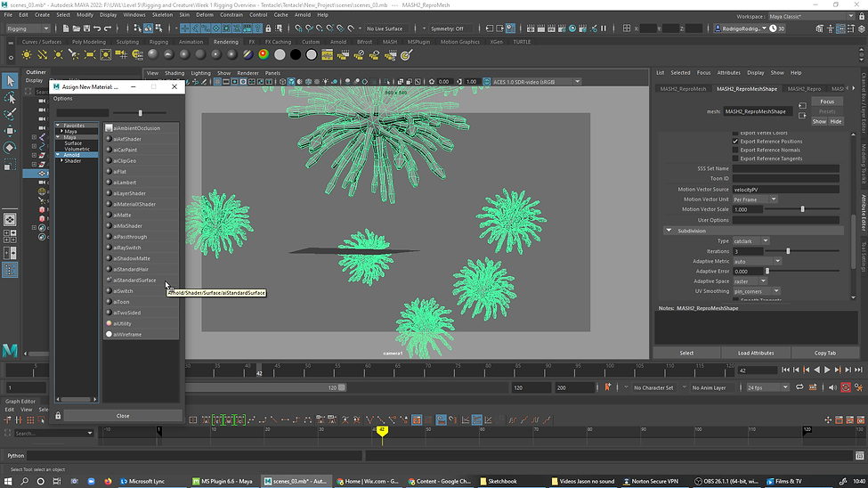868x488 pixels.
Task: Collapse the Subdivision section
Action: point(669,231)
